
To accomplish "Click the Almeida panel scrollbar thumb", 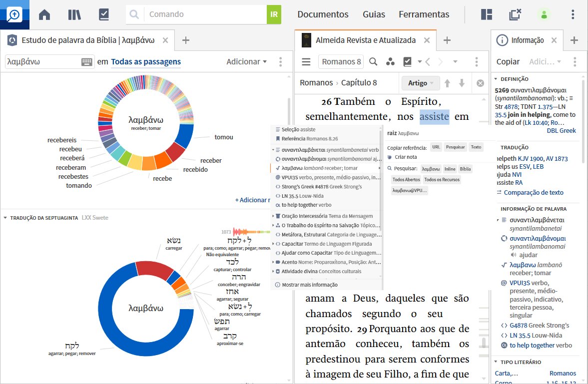I will 484,342.
